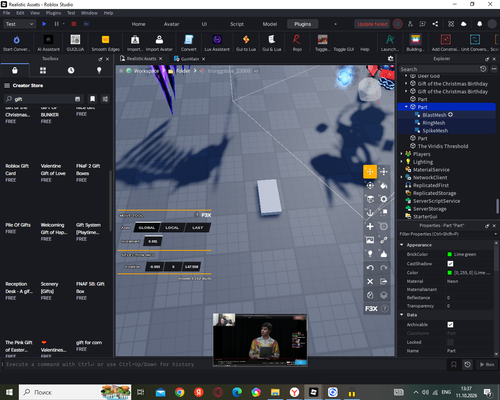The height and width of the screenshot is (400, 500).
Task: Open the Test mode dropdown
Action: point(19,24)
